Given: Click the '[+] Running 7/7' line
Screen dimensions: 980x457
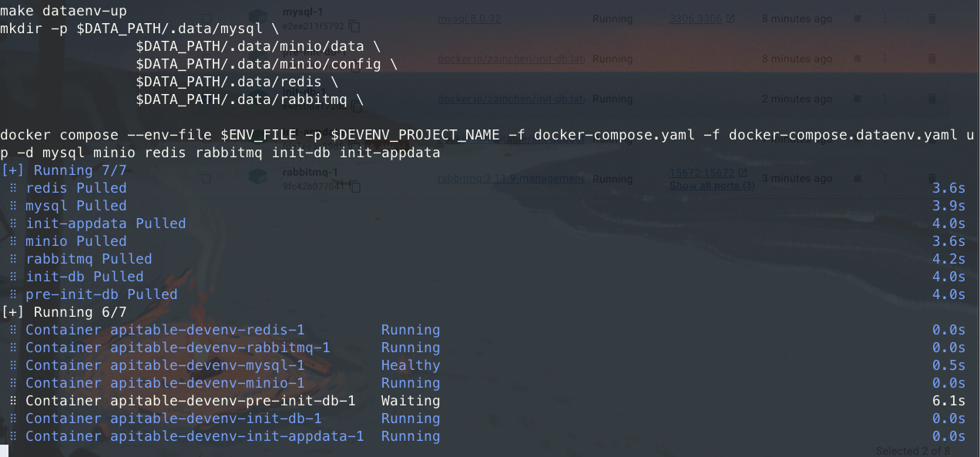Looking at the screenshot, I should coord(64,170).
